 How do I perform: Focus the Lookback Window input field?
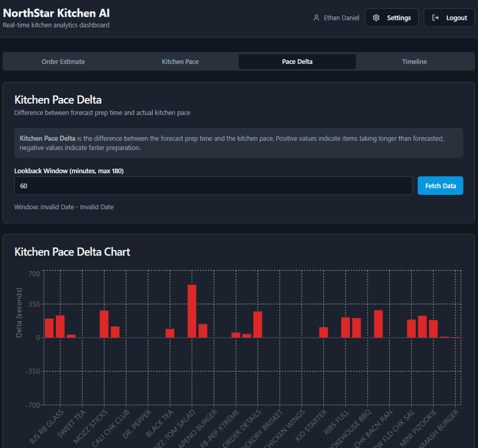213,186
